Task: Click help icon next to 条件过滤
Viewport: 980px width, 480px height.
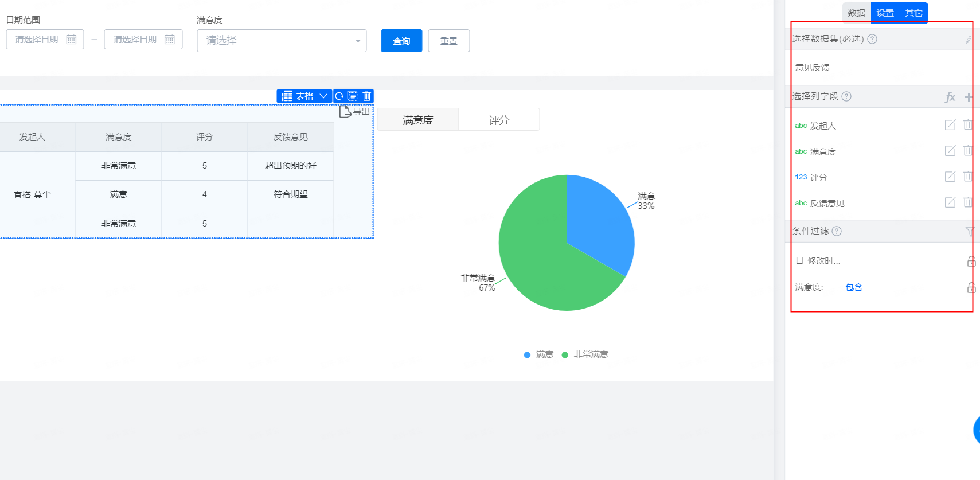Action: [837, 231]
